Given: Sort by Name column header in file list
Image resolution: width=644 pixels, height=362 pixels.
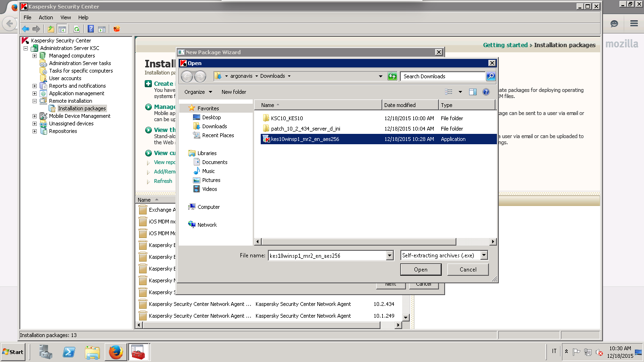Looking at the screenshot, I should [318, 105].
